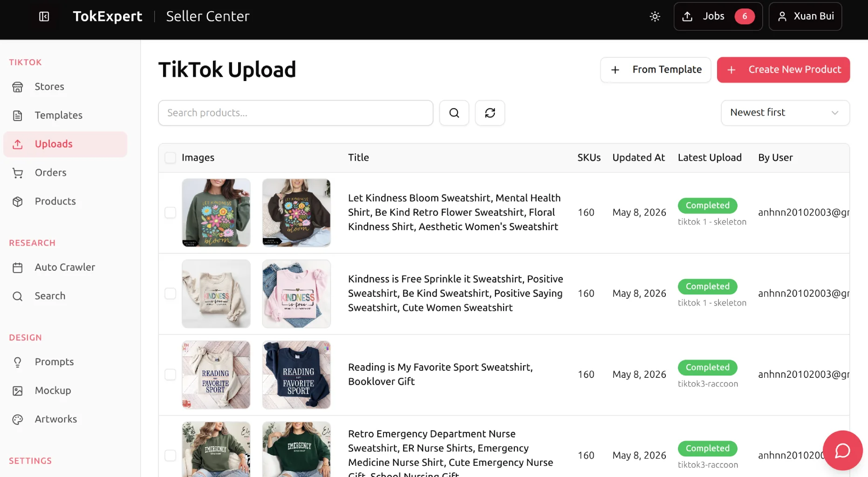Open dark green Emergency sweatshirt thumbnail
Screen dimensions: 868x477
coord(296,450)
